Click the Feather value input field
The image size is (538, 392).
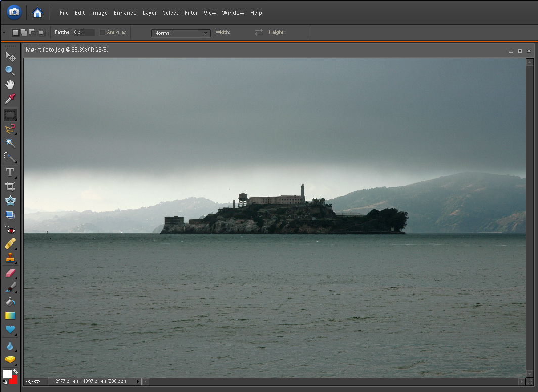point(84,32)
